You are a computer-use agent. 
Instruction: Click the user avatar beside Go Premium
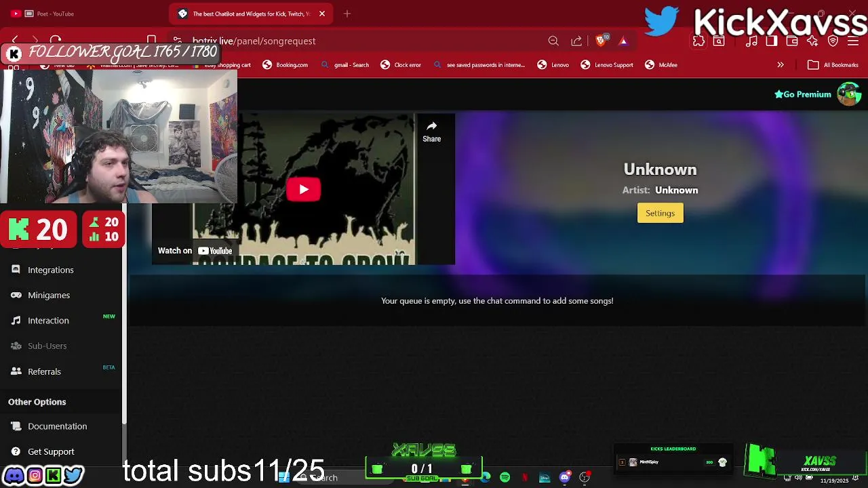[849, 94]
